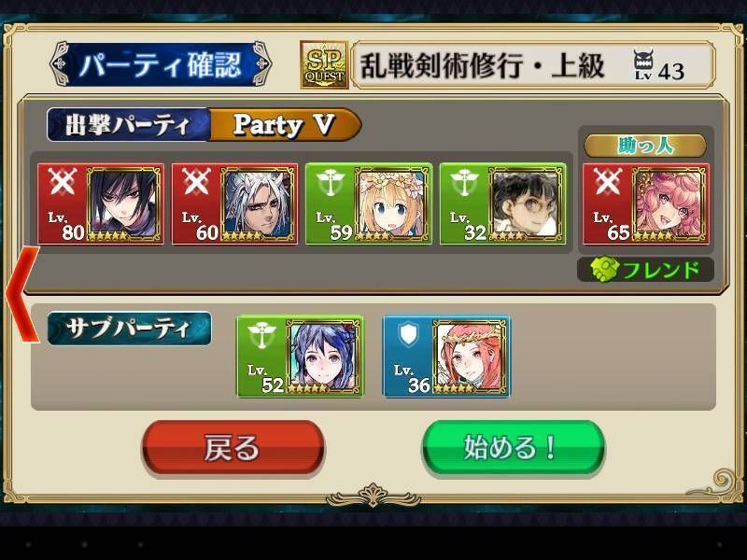Screen dimensions: 747x560
Task: Click the 戻る back button
Action: point(233,448)
